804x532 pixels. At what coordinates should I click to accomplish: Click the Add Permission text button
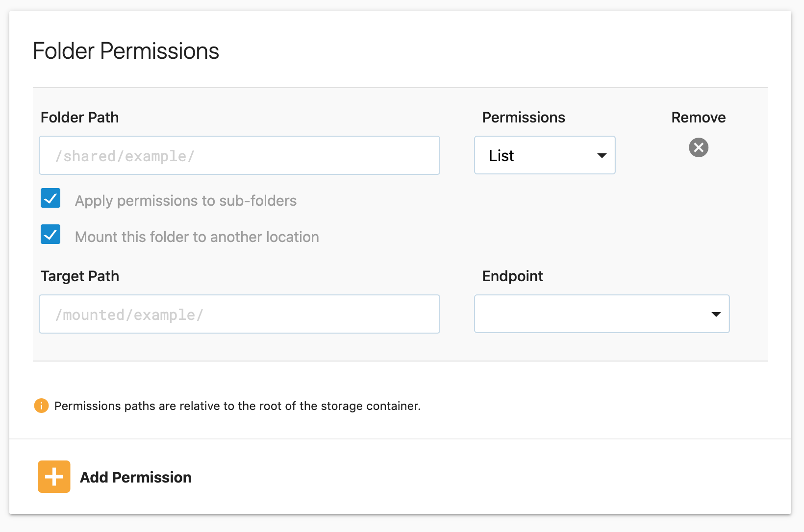click(x=135, y=477)
